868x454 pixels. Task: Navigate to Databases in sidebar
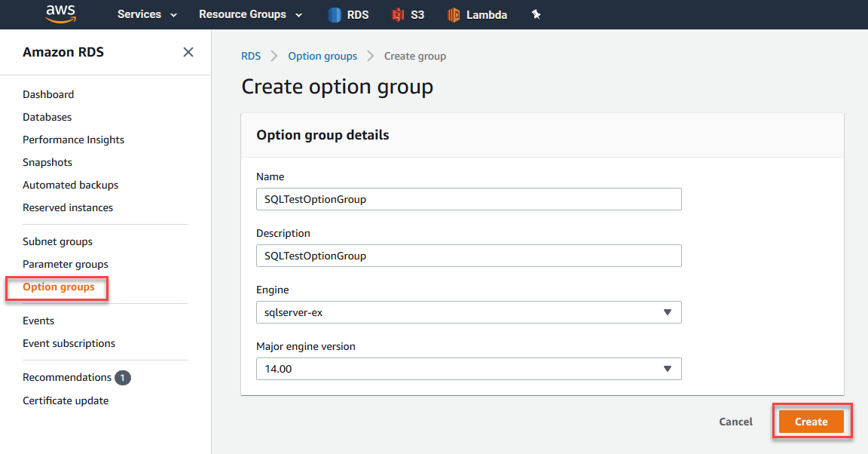47,117
